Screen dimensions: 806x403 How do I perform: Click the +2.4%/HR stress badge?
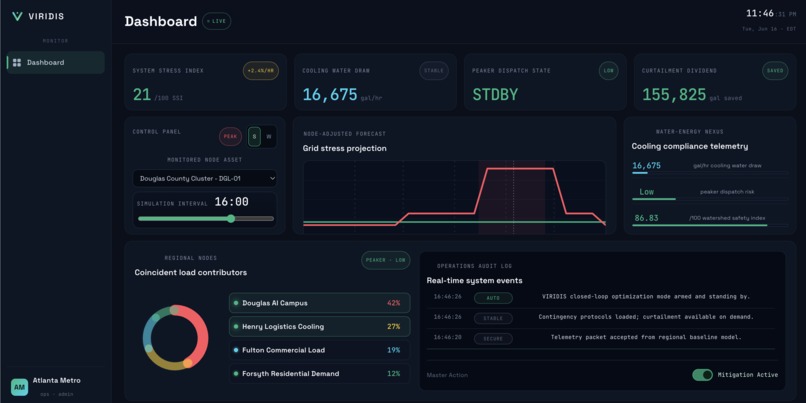tap(261, 71)
